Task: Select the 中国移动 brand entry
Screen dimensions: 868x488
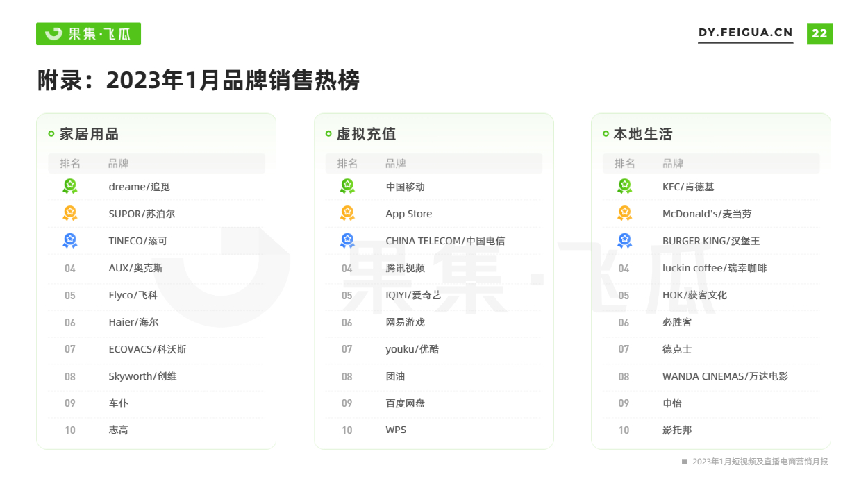Action: point(405,187)
